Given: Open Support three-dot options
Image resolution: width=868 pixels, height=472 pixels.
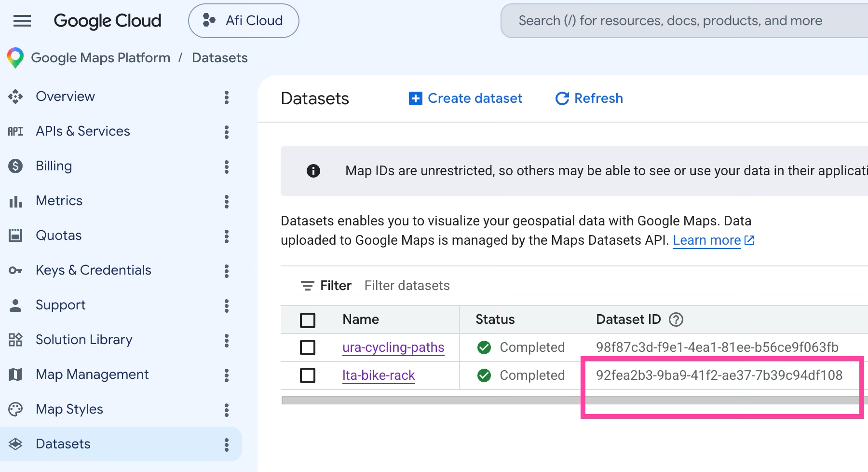Looking at the screenshot, I should pos(227,305).
